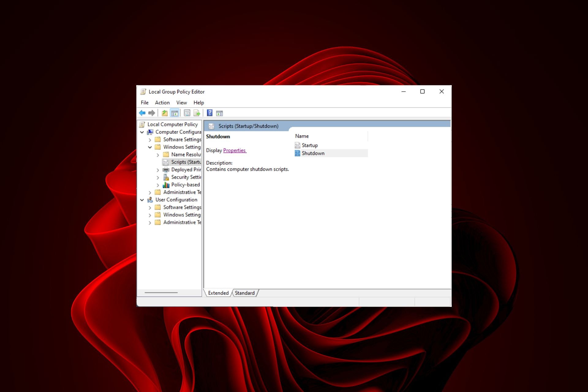Viewport: 588px width, 392px height.
Task: Click the tree pane horizontal scrollbar
Action: click(161, 293)
